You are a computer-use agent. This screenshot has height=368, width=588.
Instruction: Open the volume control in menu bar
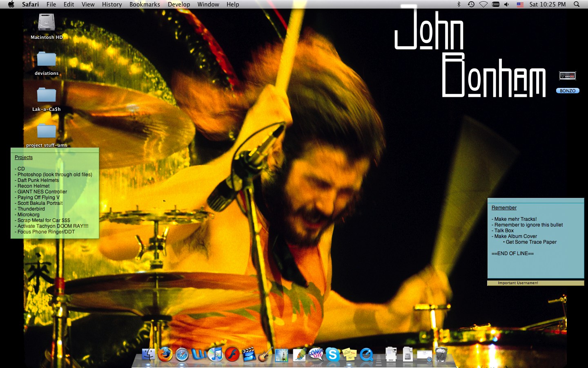pos(507,4)
